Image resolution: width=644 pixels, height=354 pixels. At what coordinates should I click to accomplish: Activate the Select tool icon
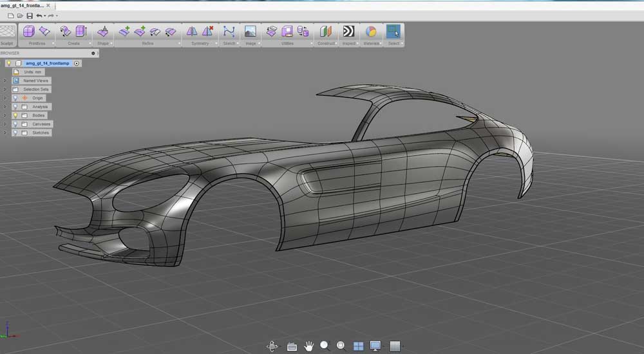393,31
